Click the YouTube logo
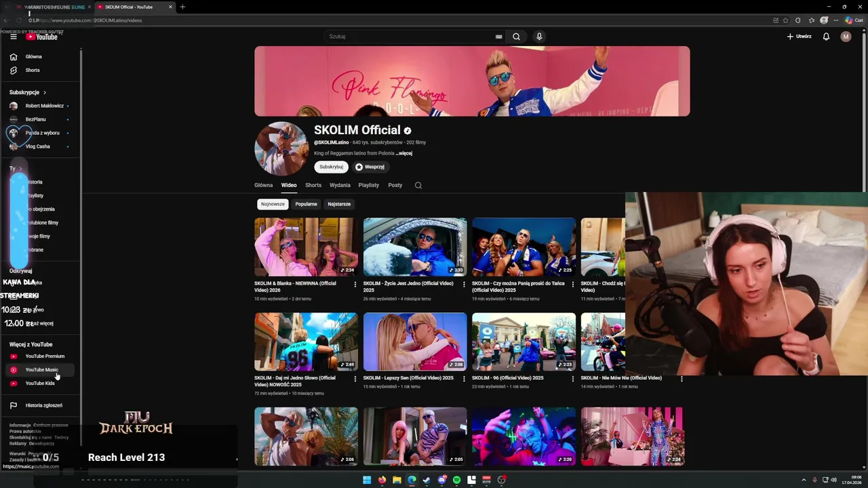The height and width of the screenshot is (488, 868). [42, 37]
